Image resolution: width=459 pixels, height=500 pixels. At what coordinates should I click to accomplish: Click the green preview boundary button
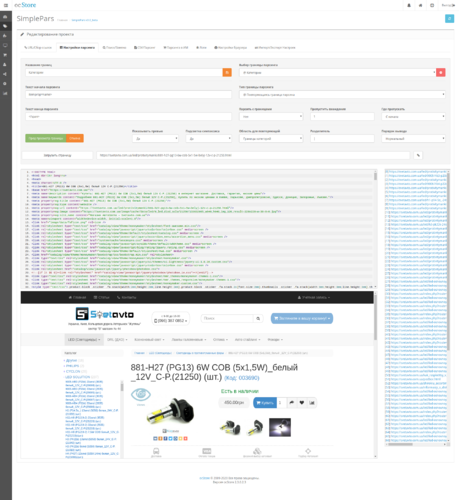click(46, 138)
